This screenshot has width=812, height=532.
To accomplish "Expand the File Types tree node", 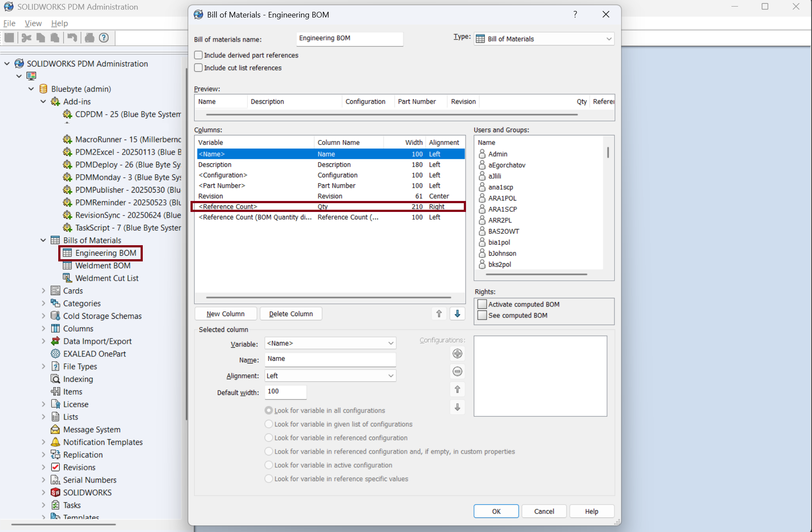I will pos(43,366).
